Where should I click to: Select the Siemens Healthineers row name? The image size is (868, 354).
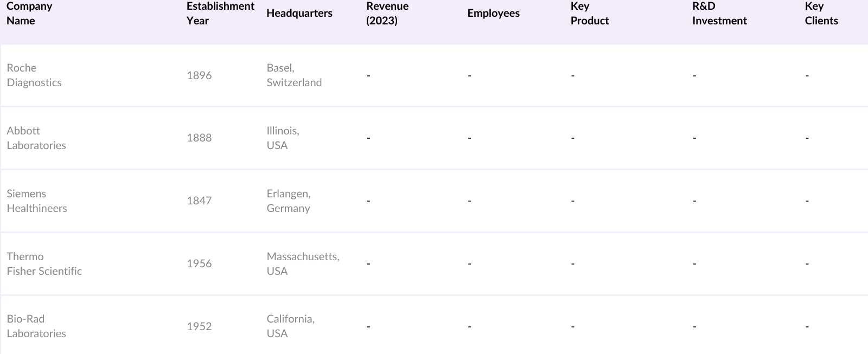37,201
